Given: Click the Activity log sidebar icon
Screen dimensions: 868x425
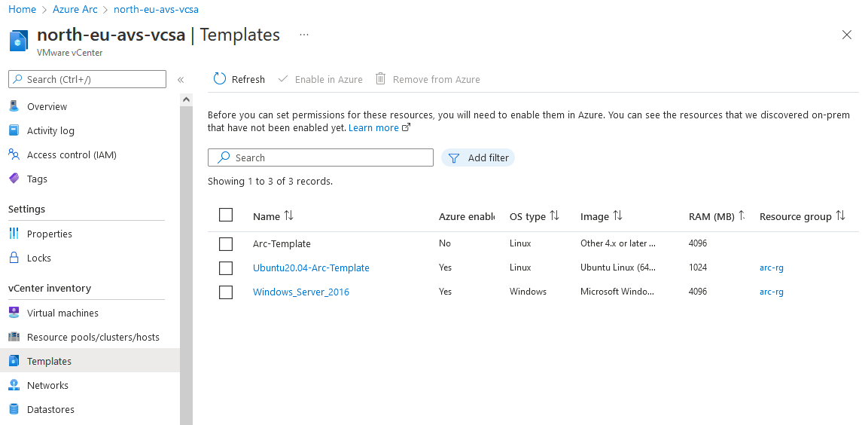Looking at the screenshot, I should pyautogui.click(x=14, y=131).
